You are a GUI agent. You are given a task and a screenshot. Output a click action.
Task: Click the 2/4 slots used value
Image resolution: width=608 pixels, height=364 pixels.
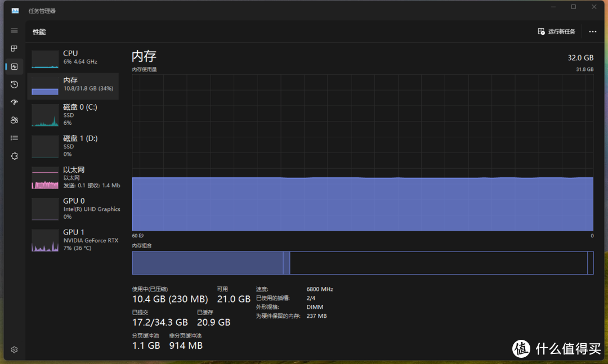tap(311, 298)
